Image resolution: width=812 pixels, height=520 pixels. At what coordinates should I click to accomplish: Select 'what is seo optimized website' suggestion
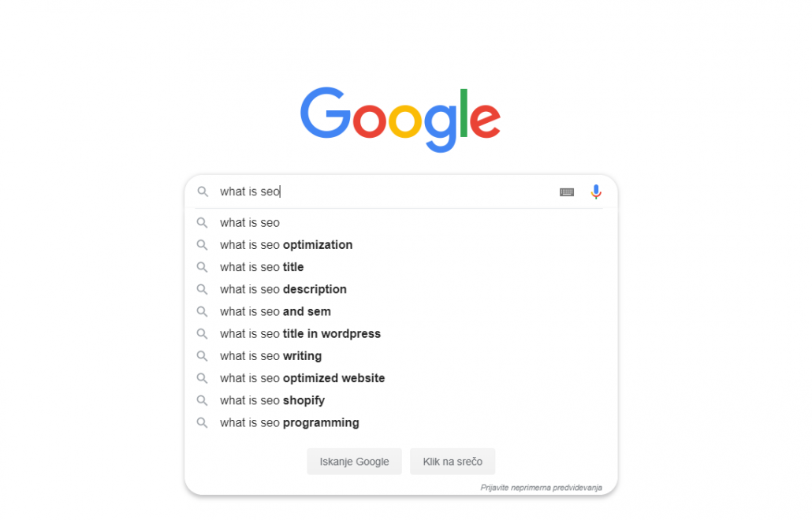click(302, 378)
